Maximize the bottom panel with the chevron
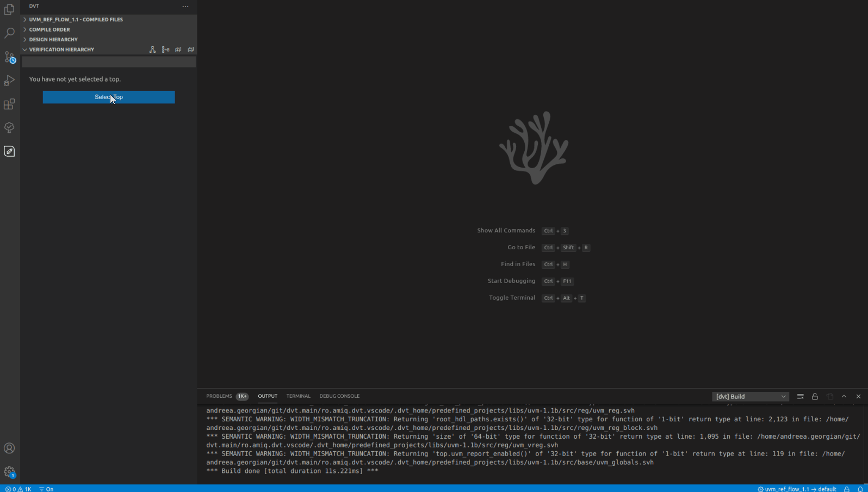The image size is (868, 492). coord(844,396)
